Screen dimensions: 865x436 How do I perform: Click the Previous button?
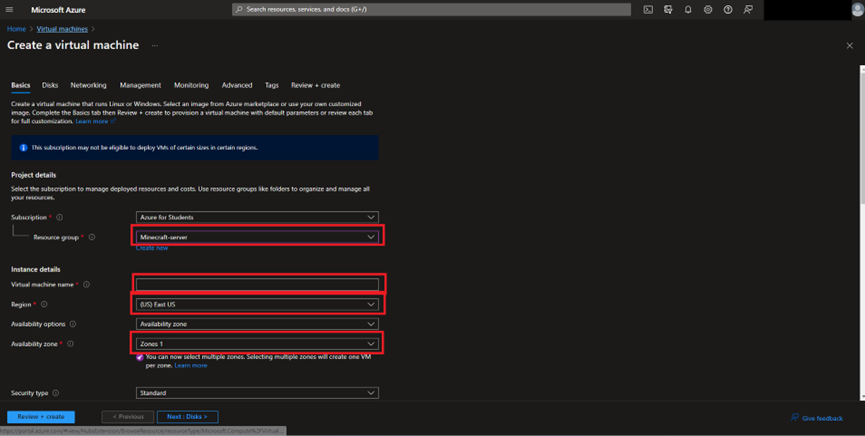pyautogui.click(x=128, y=417)
